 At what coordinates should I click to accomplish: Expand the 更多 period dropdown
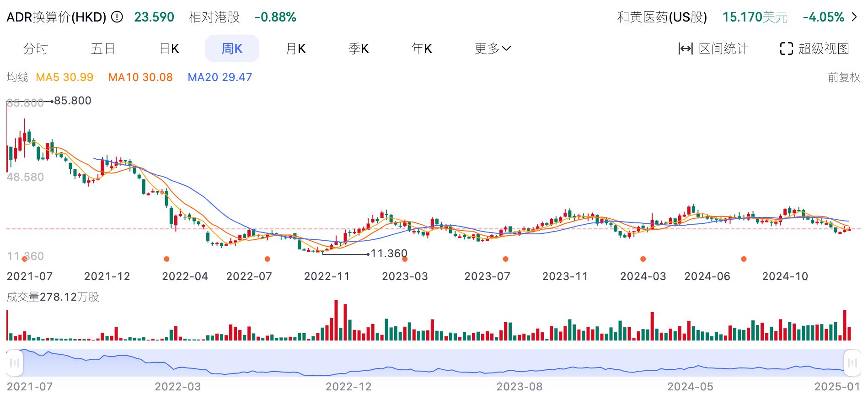[492, 49]
